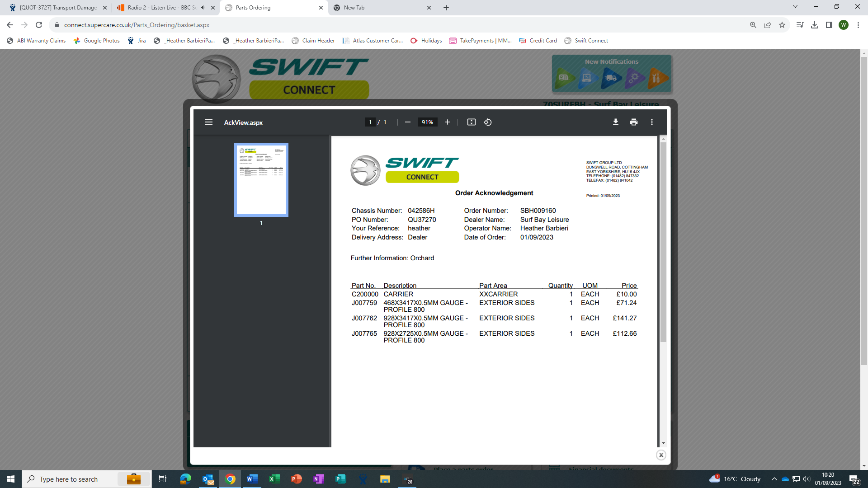This screenshot has height=488, width=868.
Task: Close the order acknowledgement popup
Action: (660, 455)
